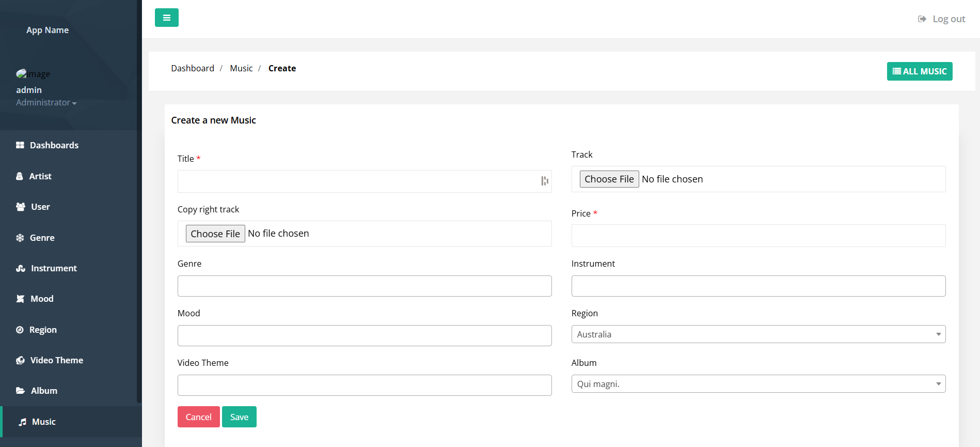Toggle the sidebar with the hamburger button
The width and height of the screenshot is (980, 447).
tap(166, 18)
